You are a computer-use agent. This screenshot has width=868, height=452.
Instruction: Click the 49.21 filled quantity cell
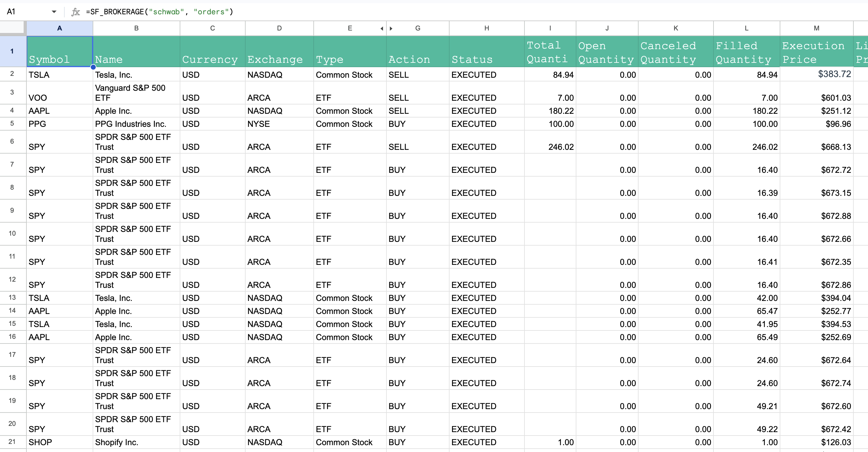[747, 401]
